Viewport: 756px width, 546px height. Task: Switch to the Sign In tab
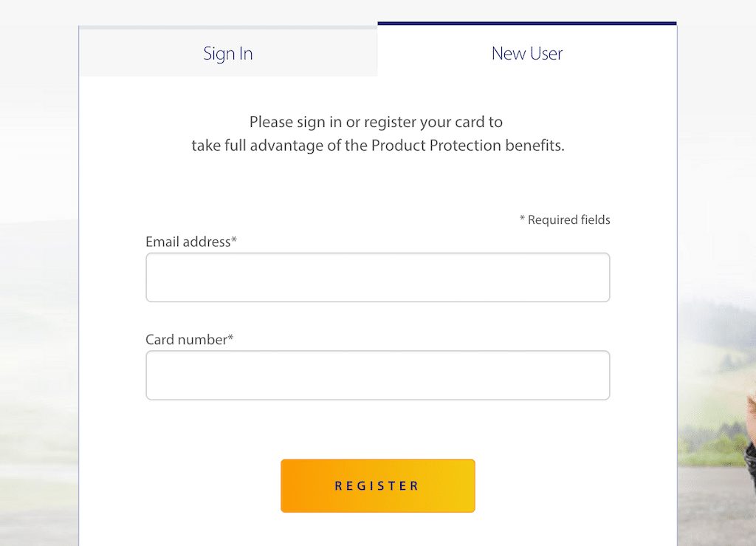[x=228, y=53]
